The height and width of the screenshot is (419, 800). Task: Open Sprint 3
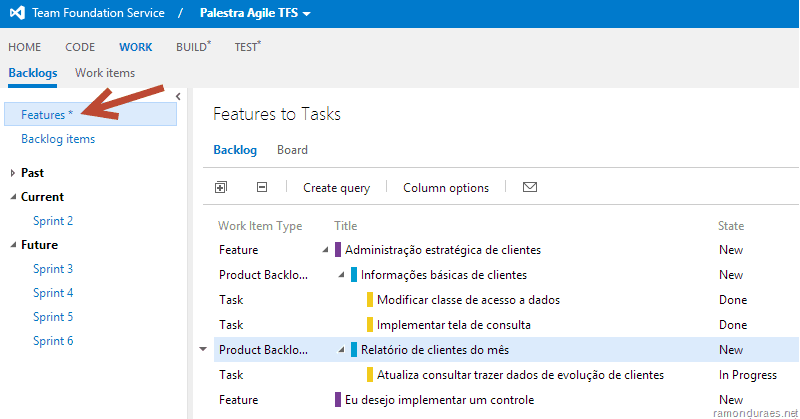pyautogui.click(x=53, y=269)
